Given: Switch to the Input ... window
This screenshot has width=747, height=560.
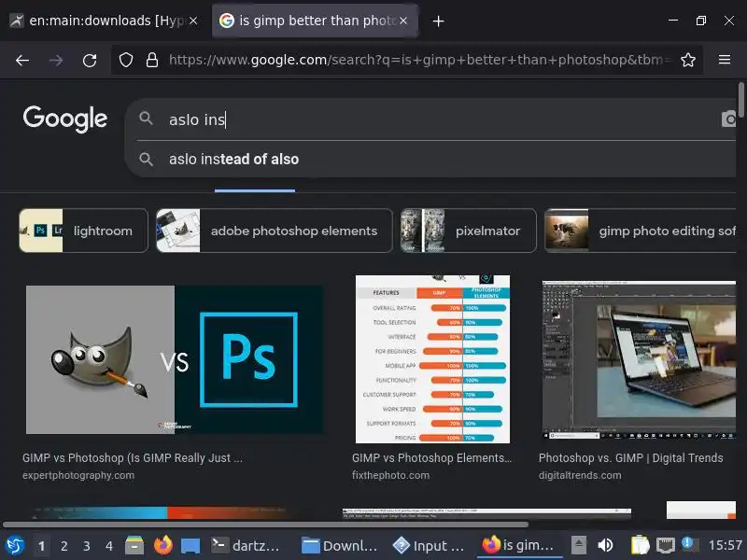Looking at the screenshot, I should [430, 546].
